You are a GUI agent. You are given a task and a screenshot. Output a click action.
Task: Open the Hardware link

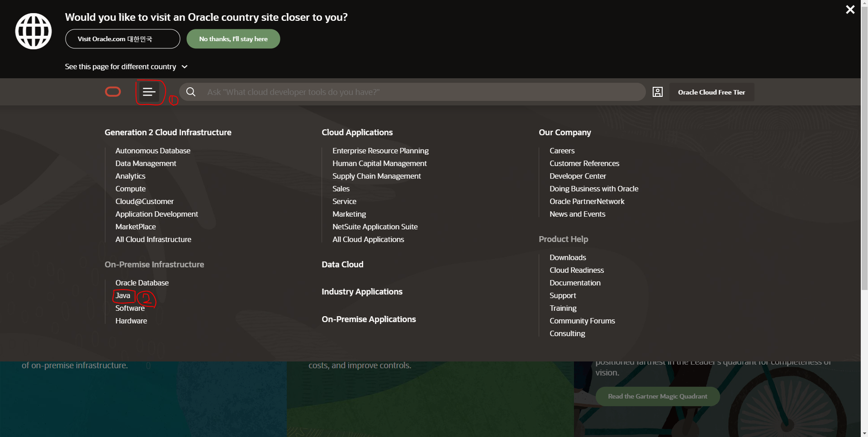[x=131, y=321]
